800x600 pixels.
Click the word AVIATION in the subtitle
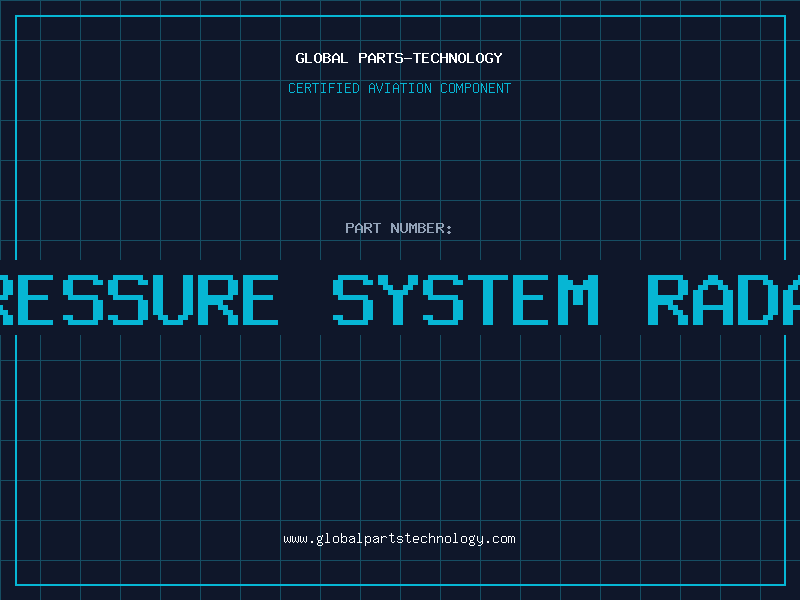pyautogui.click(x=400, y=88)
